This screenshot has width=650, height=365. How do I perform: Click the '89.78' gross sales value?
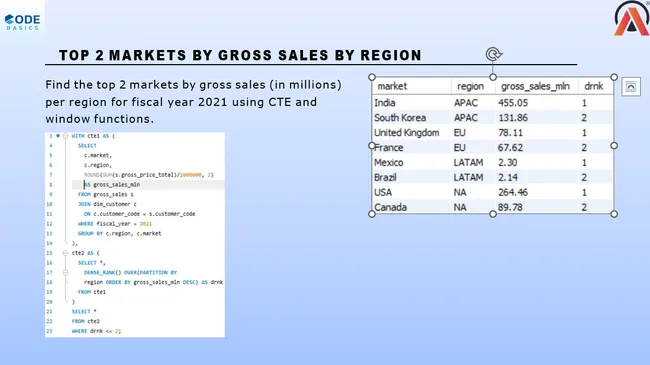point(510,207)
